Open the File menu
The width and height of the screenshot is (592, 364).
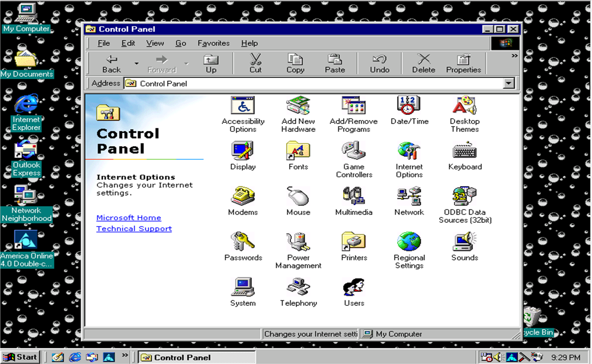pos(104,43)
